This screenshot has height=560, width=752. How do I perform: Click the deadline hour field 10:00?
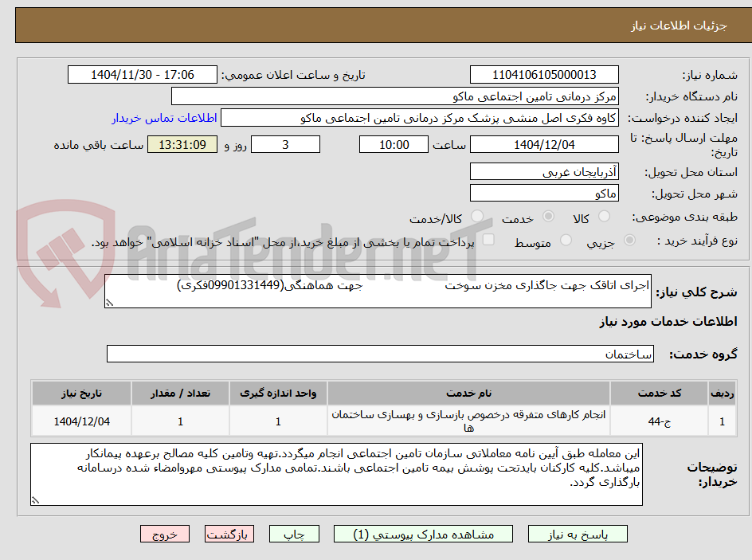(x=394, y=144)
